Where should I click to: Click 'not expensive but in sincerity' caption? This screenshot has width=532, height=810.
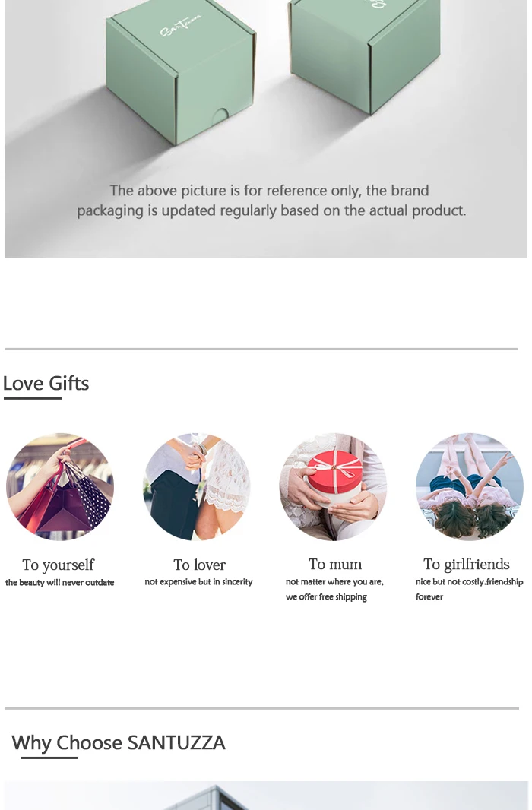(199, 582)
